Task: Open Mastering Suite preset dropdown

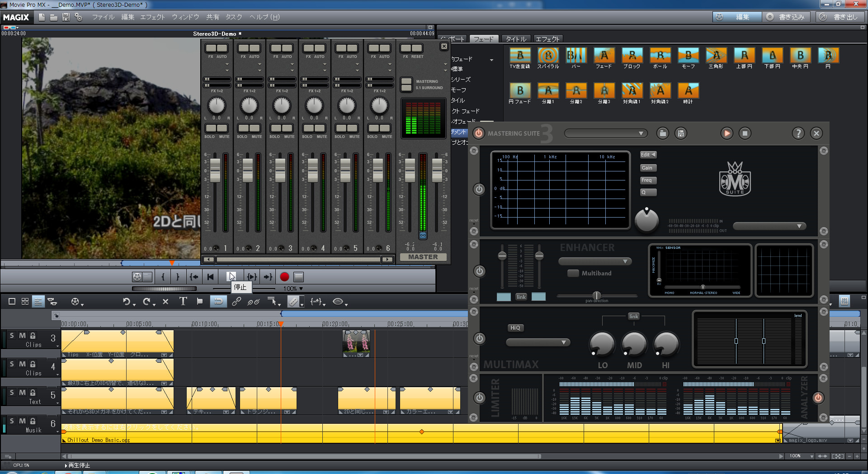Action: (x=606, y=133)
